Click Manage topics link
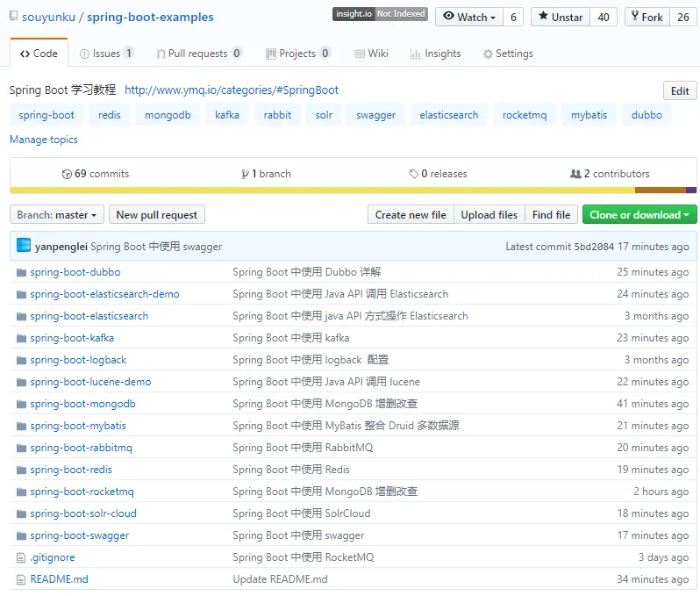The height and width of the screenshot is (596, 700). (44, 140)
